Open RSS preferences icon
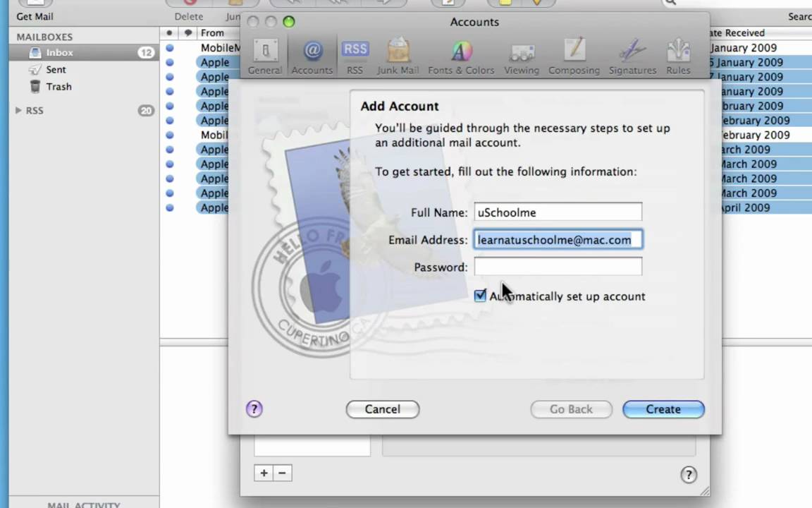Image resolution: width=812 pixels, height=508 pixels. click(x=355, y=57)
